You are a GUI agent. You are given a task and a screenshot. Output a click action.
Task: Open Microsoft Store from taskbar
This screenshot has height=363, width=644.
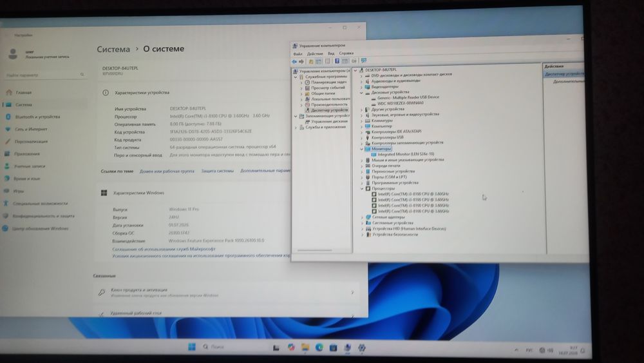pyautogui.click(x=333, y=348)
